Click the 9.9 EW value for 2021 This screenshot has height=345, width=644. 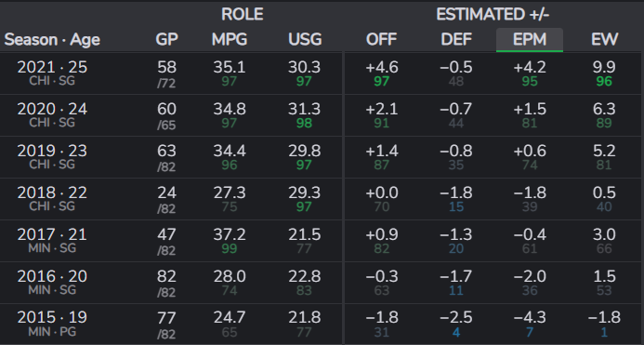(604, 68)
